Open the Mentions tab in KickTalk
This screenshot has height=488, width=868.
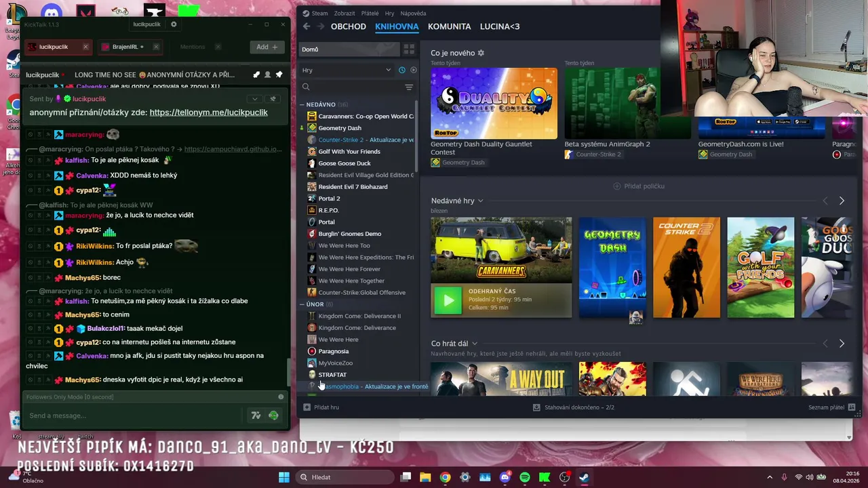point(193,47)
